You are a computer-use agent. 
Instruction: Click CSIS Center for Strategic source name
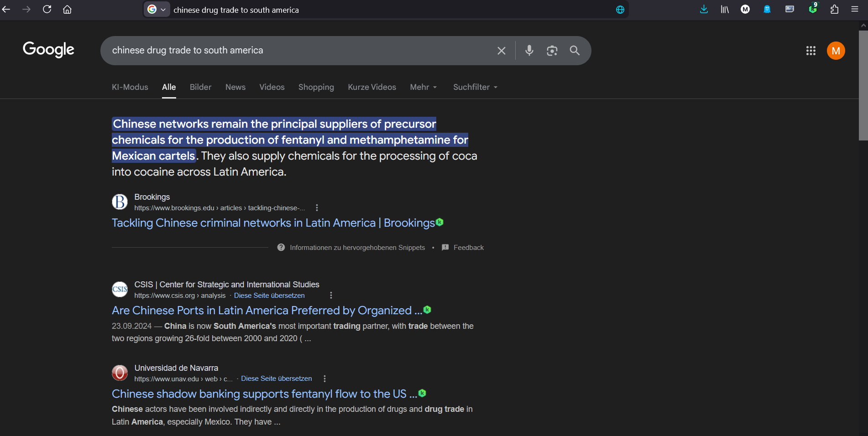tap(227, 285)
